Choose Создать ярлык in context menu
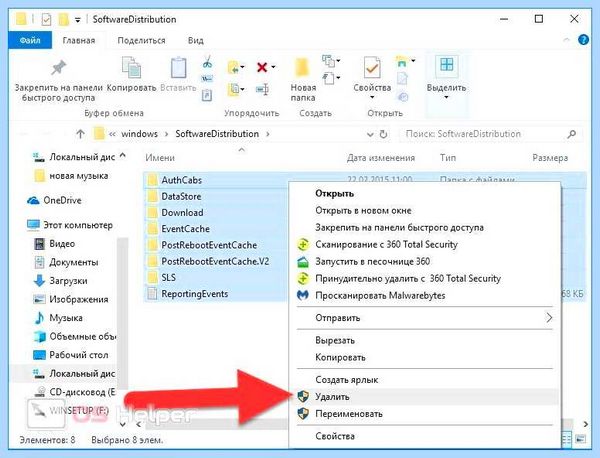Screen dimensions: 600x458 425,380
